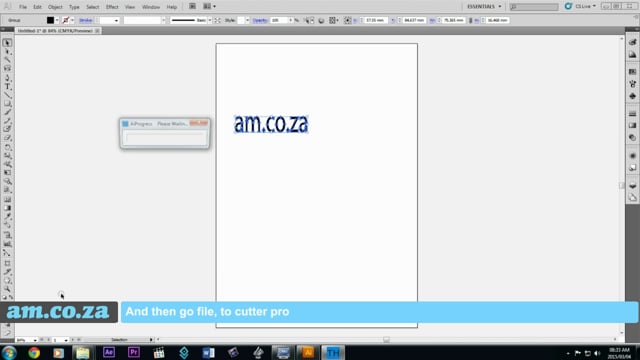Open the Help menu

(172, 7)
